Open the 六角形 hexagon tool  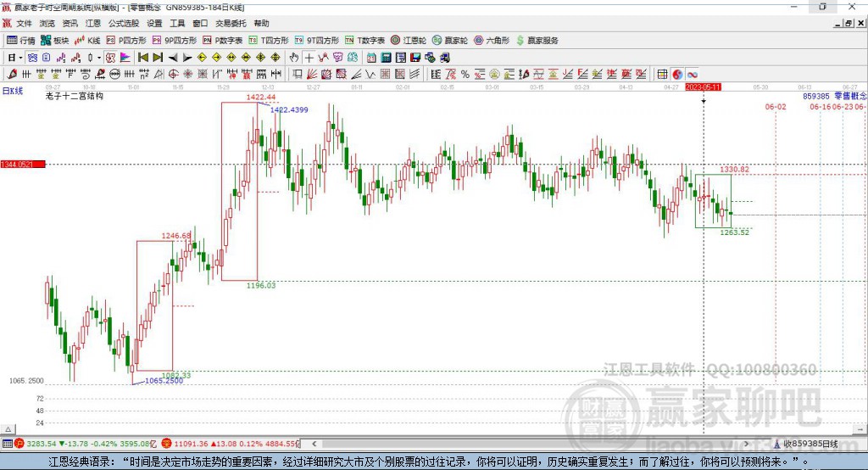tap(492, 41)
